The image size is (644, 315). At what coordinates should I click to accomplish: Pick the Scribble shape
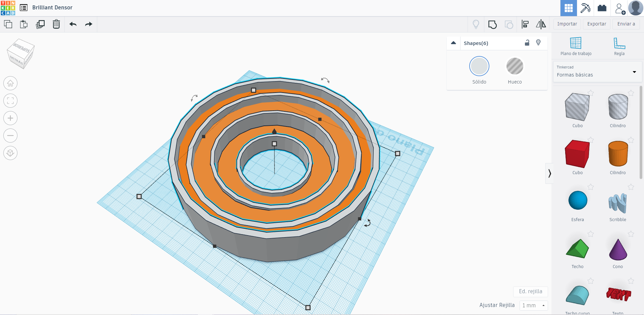pos(618,203)
